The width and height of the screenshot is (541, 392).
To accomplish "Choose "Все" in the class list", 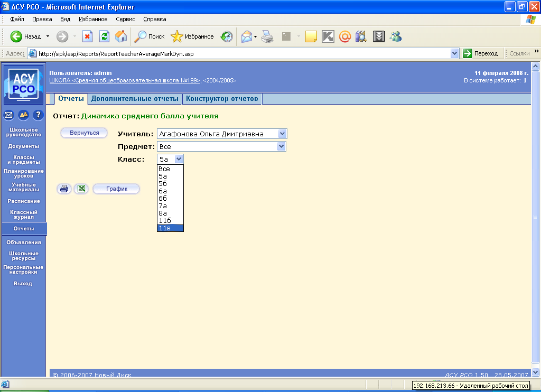I will (170, 169).
